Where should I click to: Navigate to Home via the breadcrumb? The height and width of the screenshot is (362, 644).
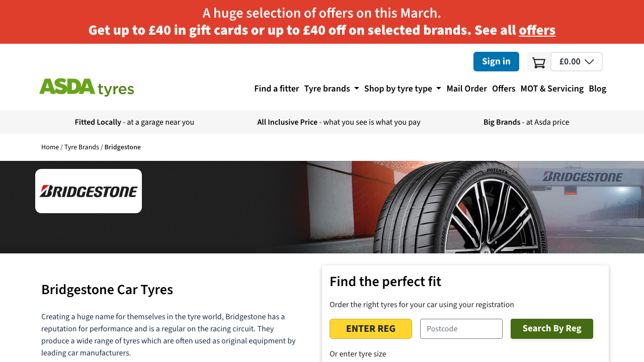[x=50, y=147]
